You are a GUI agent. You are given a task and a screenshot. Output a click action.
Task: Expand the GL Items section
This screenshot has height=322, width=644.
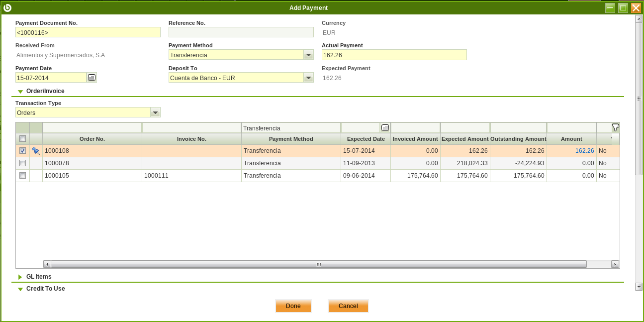[x=39, y=277]
